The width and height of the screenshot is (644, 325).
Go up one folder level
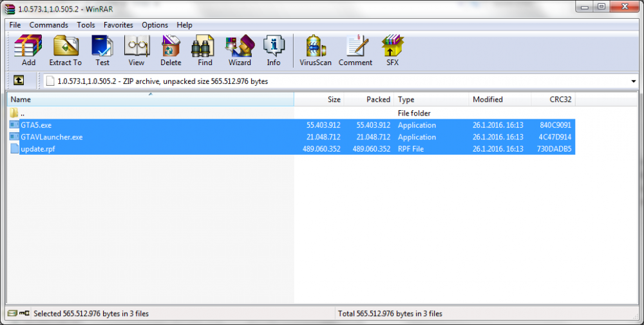click(x=19, y=80)
